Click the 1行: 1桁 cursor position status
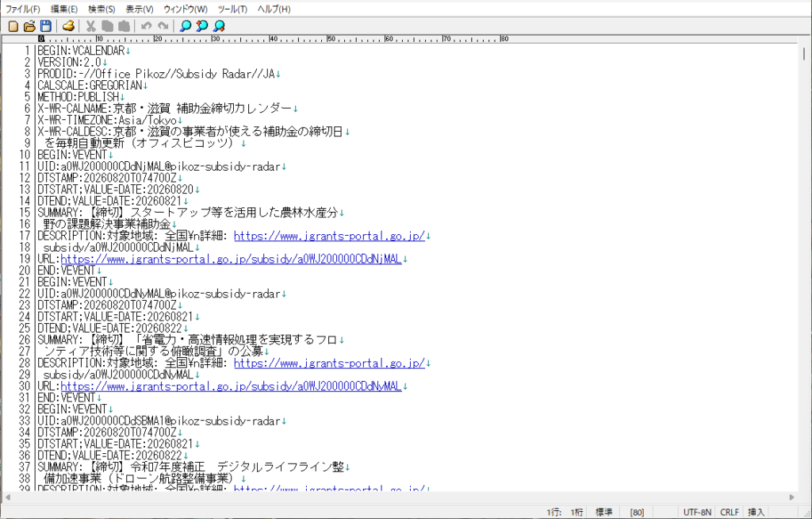Viewport: 812px width, 519px height. coord(565,513)
